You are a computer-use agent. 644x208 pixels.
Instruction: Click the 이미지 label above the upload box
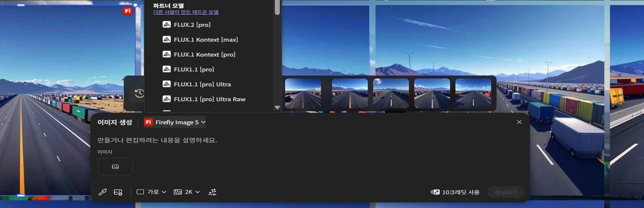pos(105,152)
